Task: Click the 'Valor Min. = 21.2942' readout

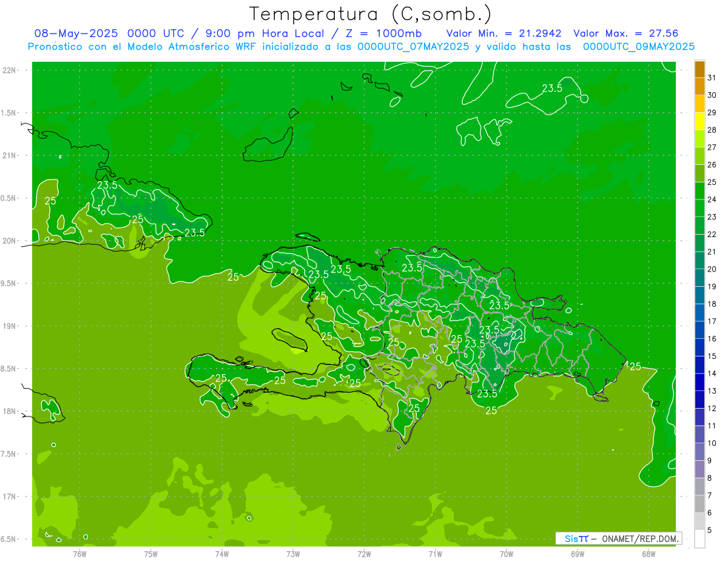Action: click(x=504, y=33)
